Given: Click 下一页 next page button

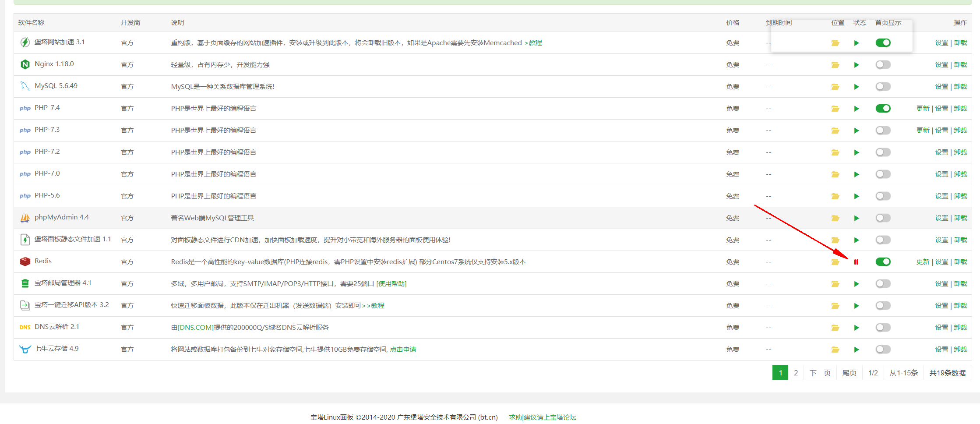Looking at the screenshot, I should (820, 373).
